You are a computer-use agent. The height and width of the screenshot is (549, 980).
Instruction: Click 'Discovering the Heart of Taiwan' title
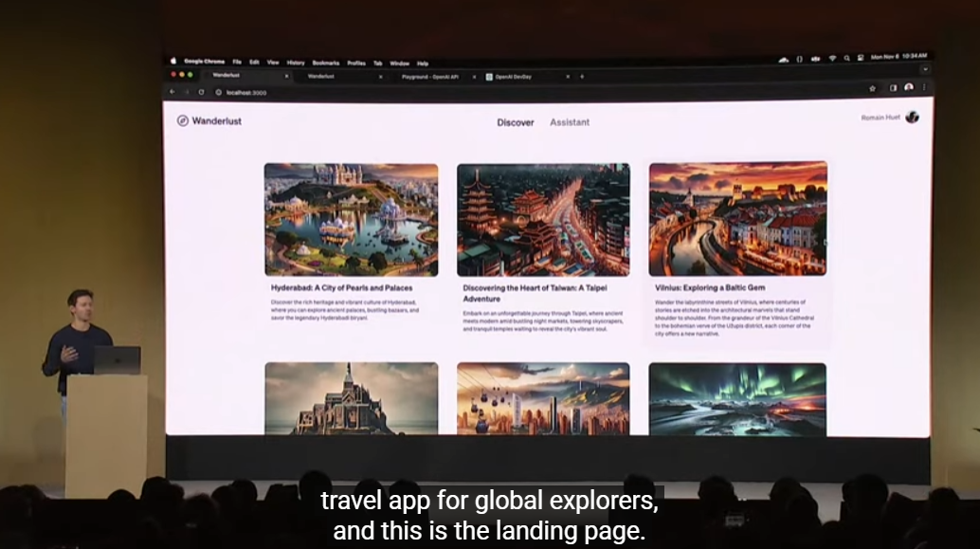click(x=535, y=293)
